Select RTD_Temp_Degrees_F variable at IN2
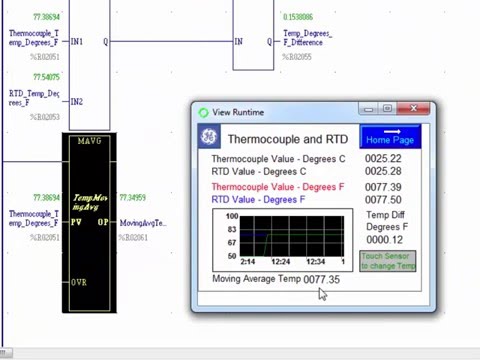Viewport: 480px width, 360px height. click(34, 98)
